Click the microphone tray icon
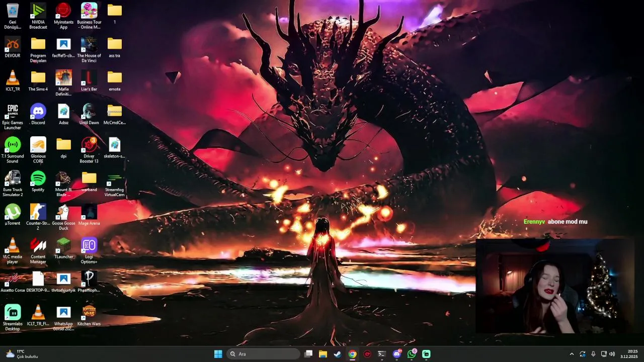644x362 pixels. [x=593, y=354]
